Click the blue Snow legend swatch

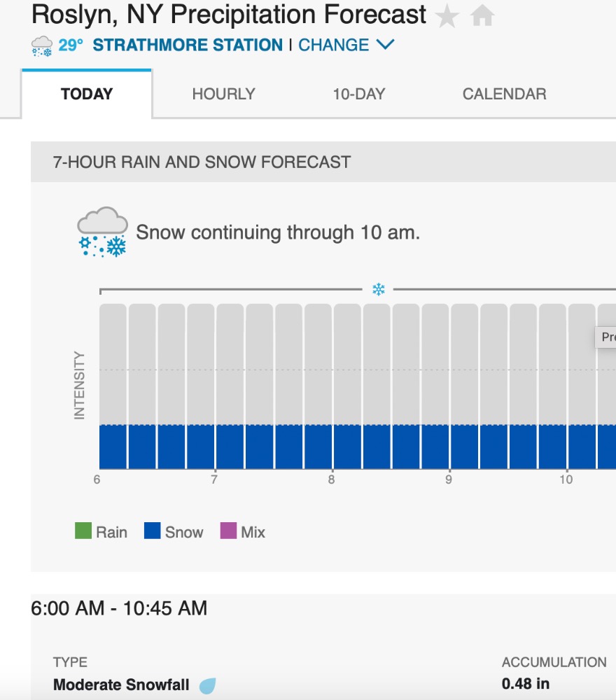click(152, 531)
